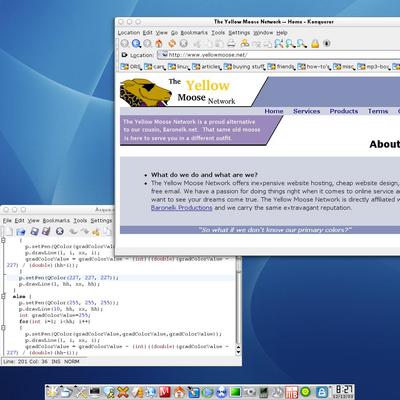This screenshot has height=400, width=400.
Task: Click the first magnifier zoom icon in Konqueror
Action: tap(279, 43)
